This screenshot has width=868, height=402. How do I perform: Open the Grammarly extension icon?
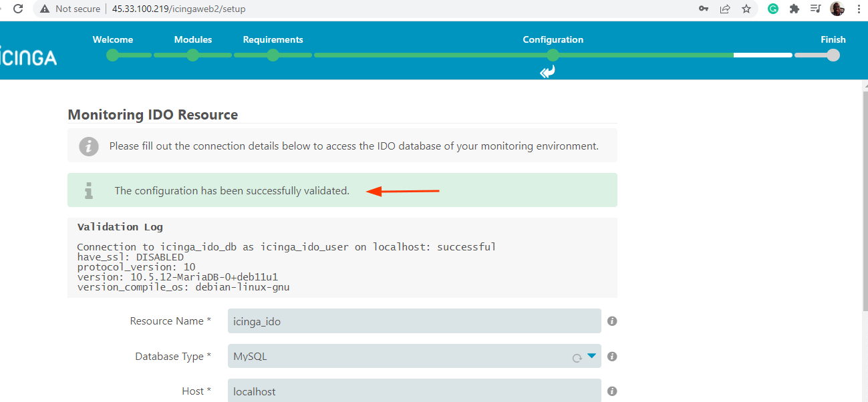click(773, 9)
